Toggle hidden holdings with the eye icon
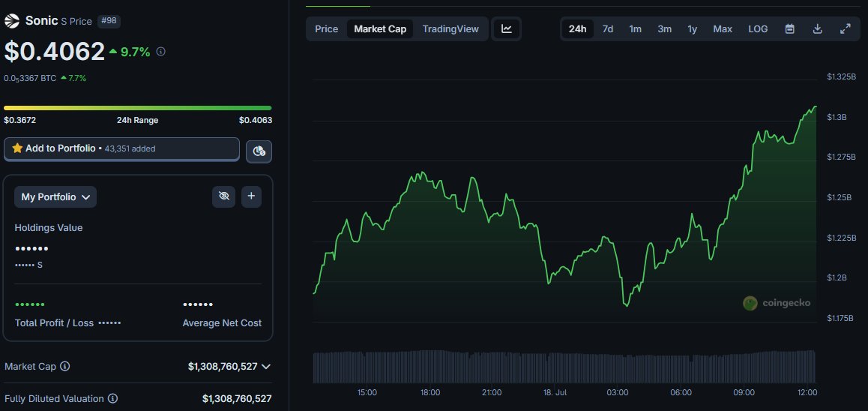Image resolution: width=868 pixels, height=411 pixels. click(223, 196)
